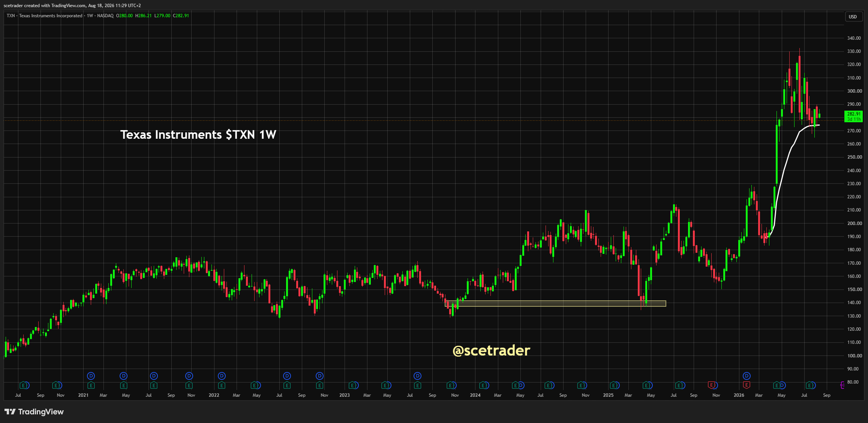Select the July 2026 earnings marker
The height and width of the screenshot is (423, 868).
click(810, 385)
